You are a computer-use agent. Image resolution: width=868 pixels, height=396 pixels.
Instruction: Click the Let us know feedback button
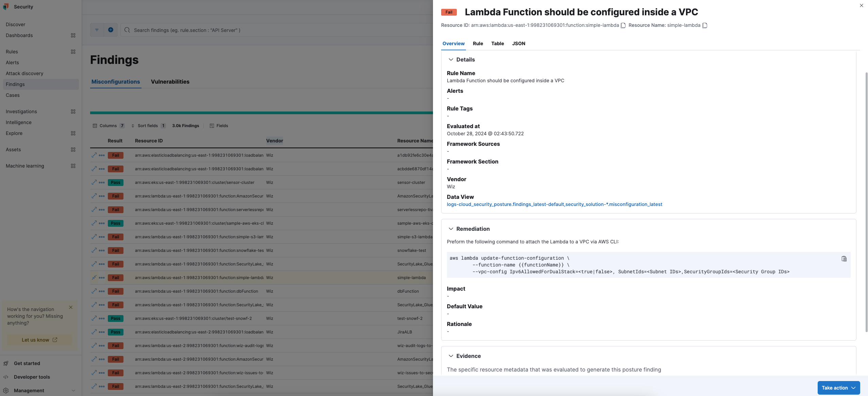point(39,340)
